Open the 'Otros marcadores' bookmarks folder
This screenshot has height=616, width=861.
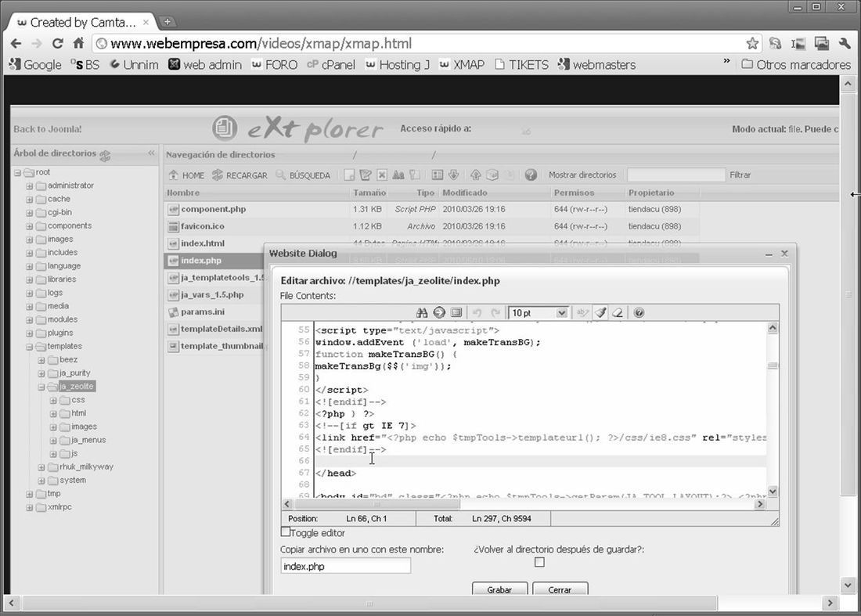[x=796, y=65]
